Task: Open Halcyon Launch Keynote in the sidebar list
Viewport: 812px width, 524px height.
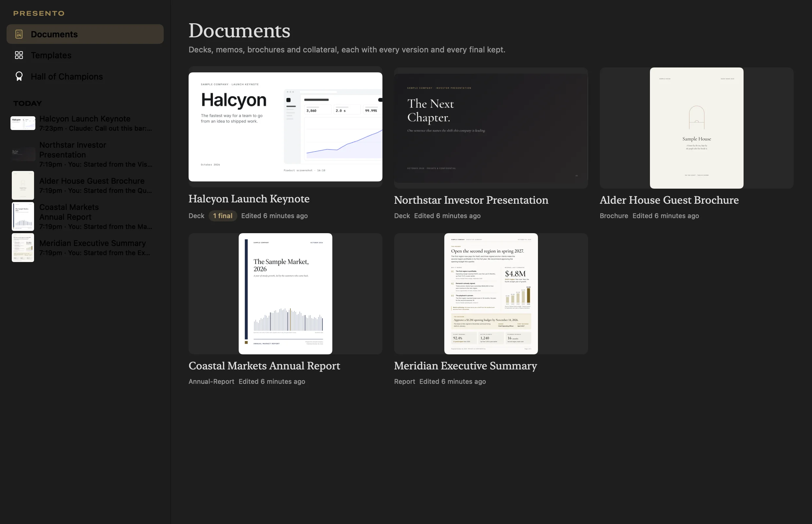Action: click(85, 123)
